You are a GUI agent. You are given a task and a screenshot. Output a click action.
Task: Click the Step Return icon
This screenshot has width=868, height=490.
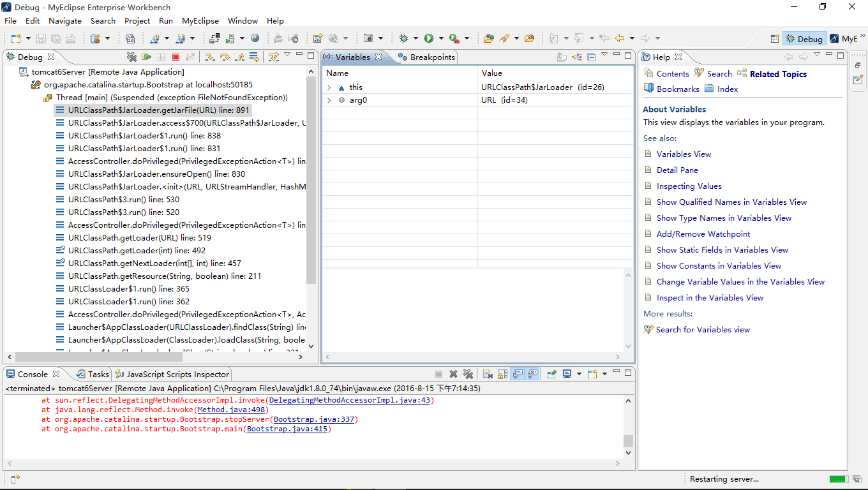point(239,57)
